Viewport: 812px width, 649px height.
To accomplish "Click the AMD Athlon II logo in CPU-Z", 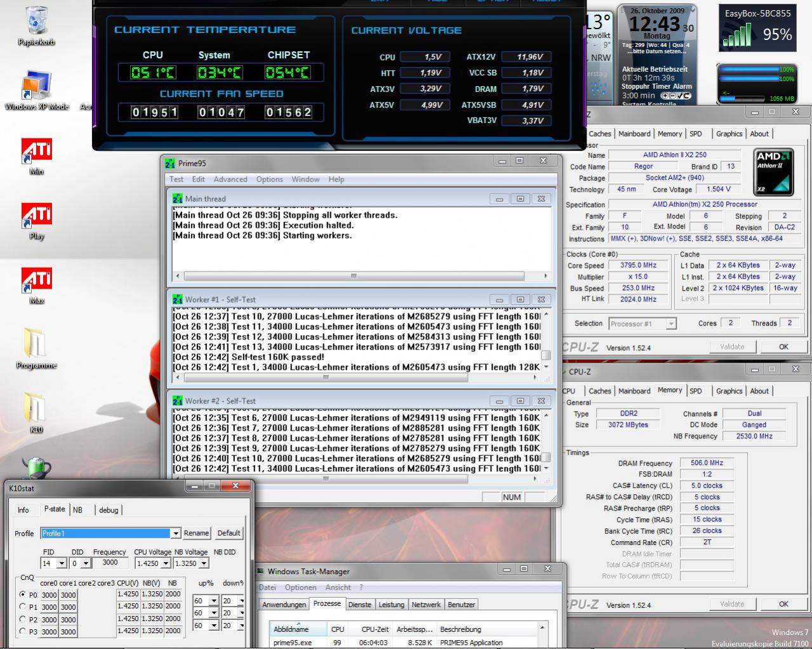I will (775, 172).
